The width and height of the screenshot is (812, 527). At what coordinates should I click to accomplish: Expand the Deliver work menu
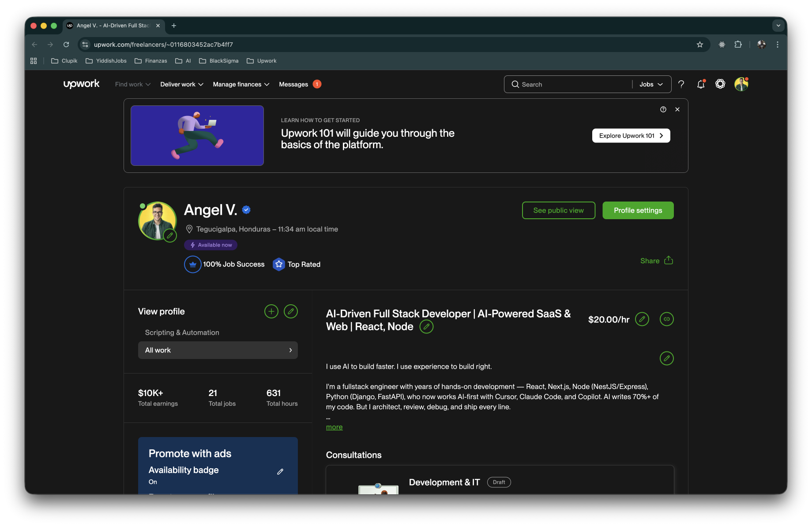tap(182, 84)
